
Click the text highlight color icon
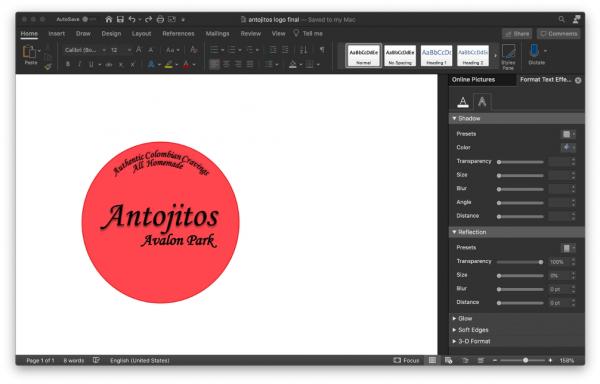(x=168, y=65)
